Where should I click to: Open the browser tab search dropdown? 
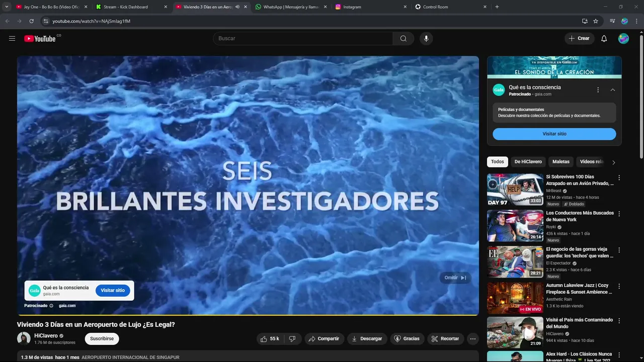click(7, 7)
